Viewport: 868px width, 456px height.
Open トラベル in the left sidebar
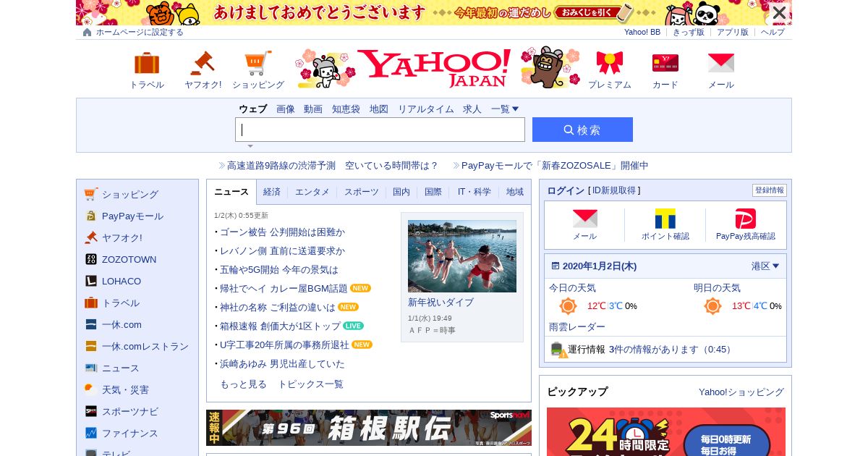coord(121,303)
